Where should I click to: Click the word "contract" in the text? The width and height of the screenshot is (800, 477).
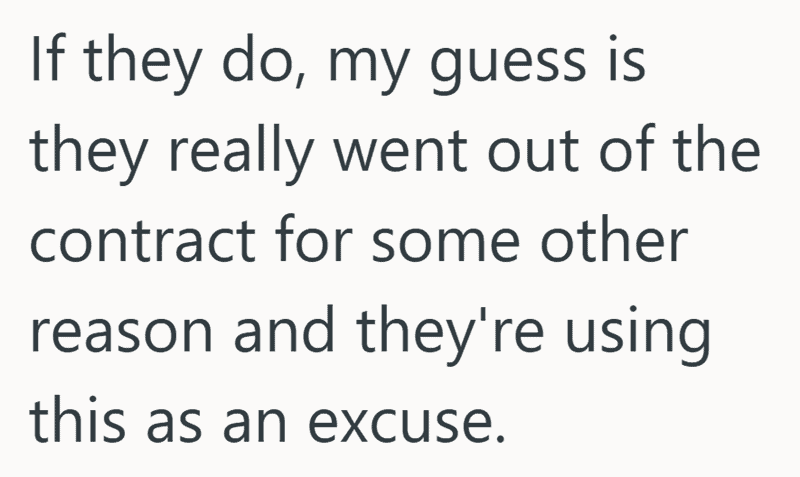(x=143, y=241)
